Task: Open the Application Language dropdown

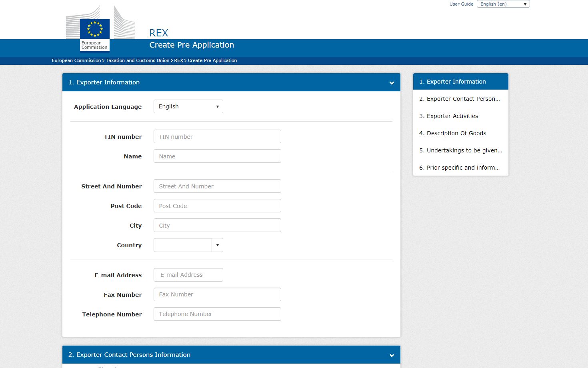Action: pos(188,106)
